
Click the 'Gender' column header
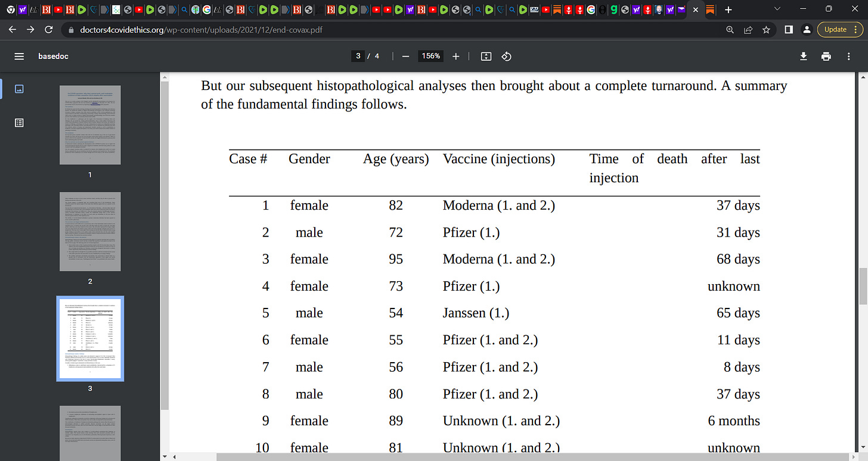(309, 159)
